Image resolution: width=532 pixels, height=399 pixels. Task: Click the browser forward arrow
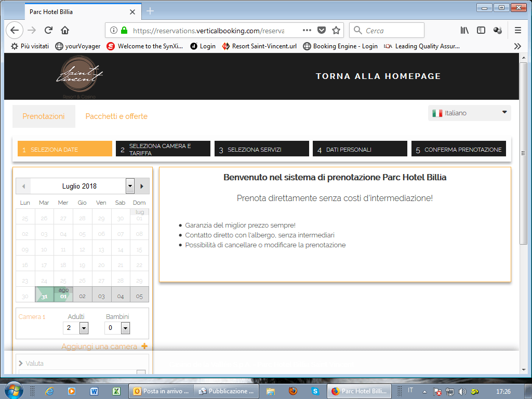click(x=32, y=30)
